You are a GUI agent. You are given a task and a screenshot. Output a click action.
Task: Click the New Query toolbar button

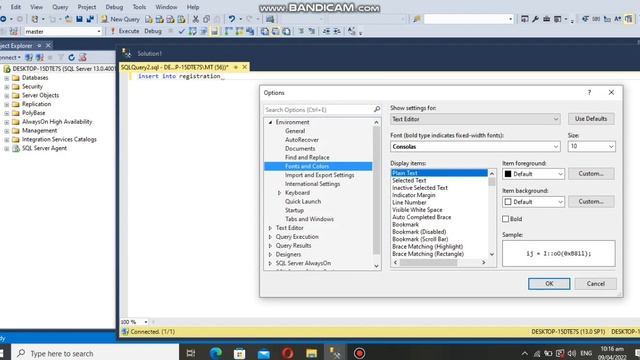[x=120, y=19]
